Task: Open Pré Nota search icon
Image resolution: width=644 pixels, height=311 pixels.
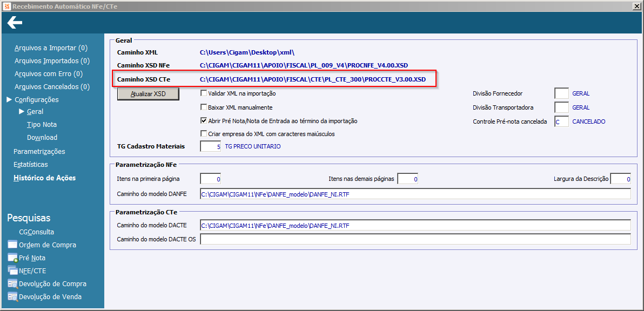Action: (x=13, y=258)
